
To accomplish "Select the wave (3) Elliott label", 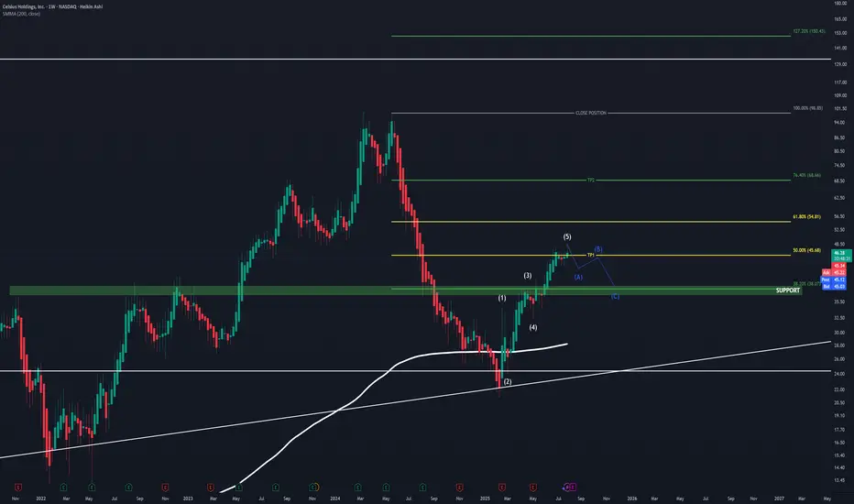I will click(x=527, y=276).
